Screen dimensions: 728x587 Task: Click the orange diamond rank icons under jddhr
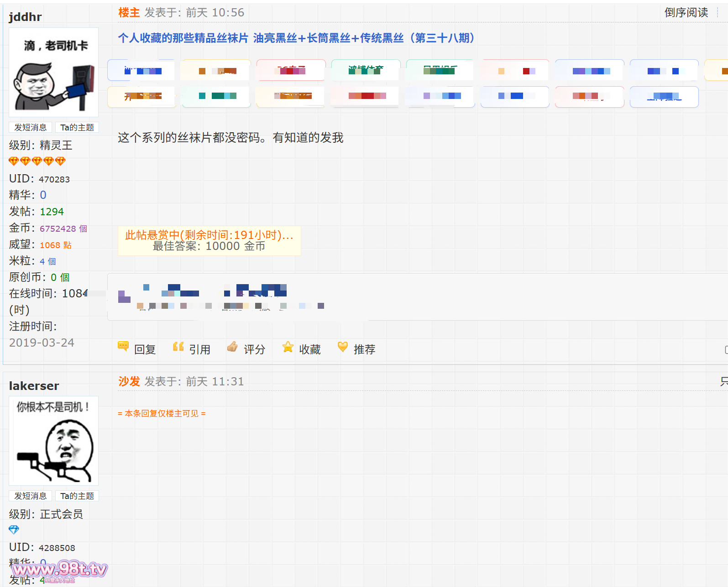pyautogui.click(x=37, y=161)
